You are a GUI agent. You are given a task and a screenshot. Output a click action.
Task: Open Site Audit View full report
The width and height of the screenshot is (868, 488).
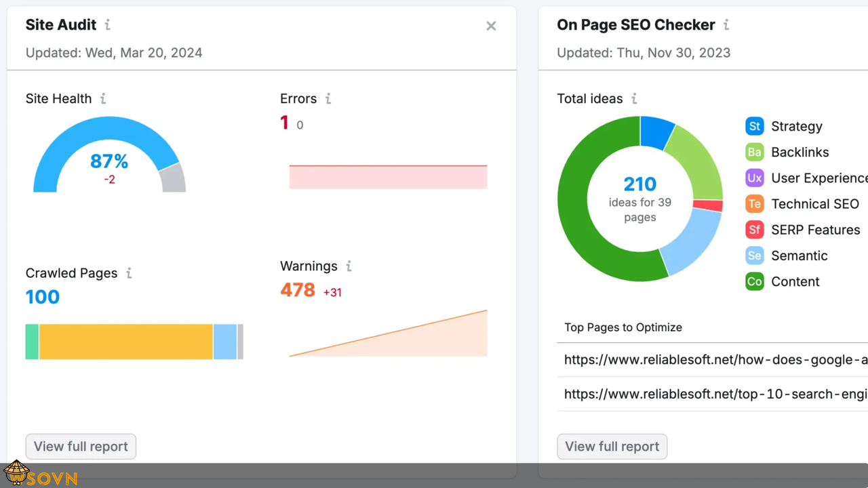81,447
